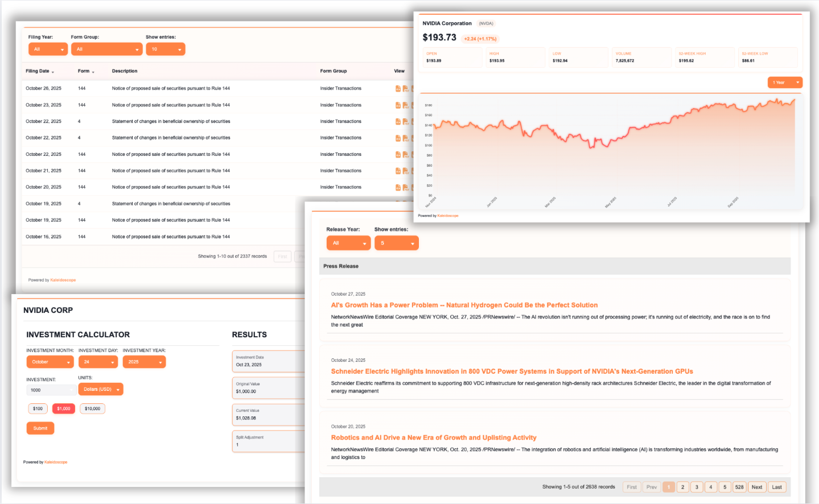Open the HTML document icon for the October 26 filing
This screenshot has width=819, height=504.
click(x=398, y=88)
